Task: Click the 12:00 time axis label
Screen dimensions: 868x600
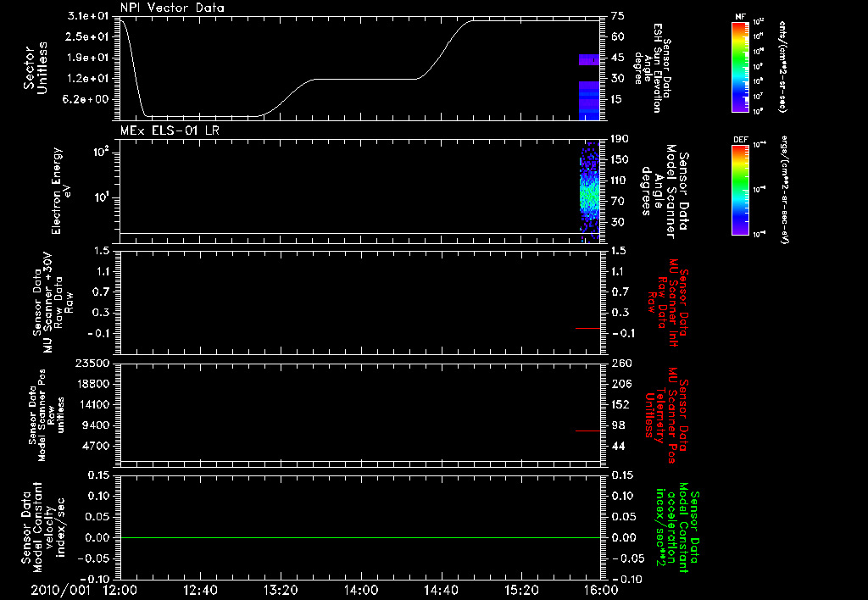Action: [x=120, y=590]
